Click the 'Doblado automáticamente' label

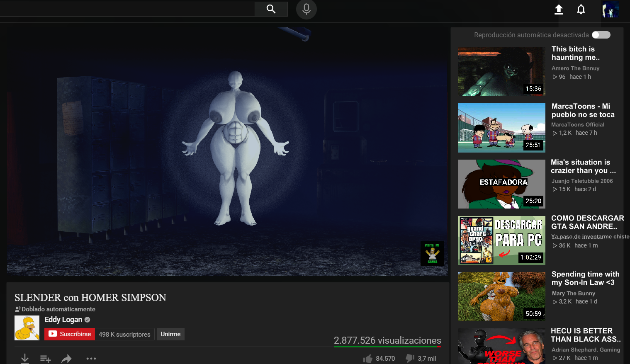tap(58, 309)
